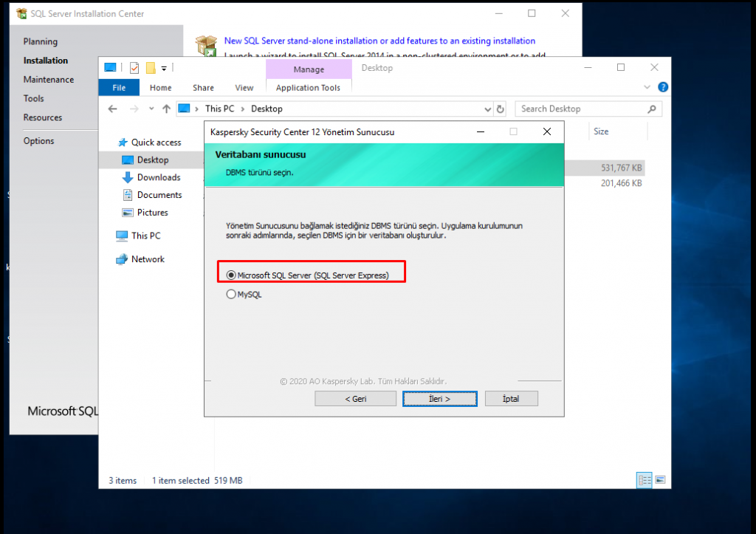Open the Quick Access Toolbar customize menu
Viewport: 756px width, 534px height.
pos(164,67)
